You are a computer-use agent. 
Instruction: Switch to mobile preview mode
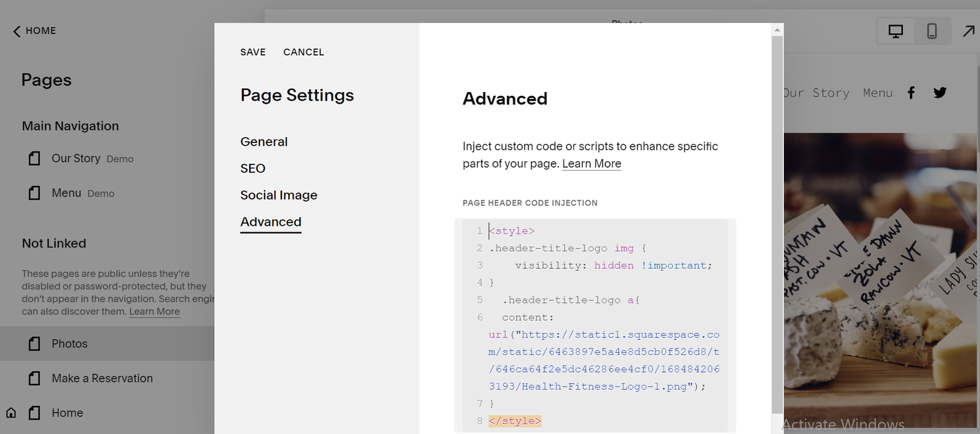pyautogui.click(x=932, y=30)
